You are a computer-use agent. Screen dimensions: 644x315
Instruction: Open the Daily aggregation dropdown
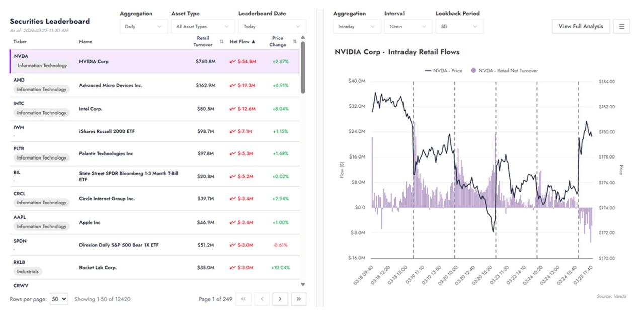pyautogui.click(x=143, y=27)
